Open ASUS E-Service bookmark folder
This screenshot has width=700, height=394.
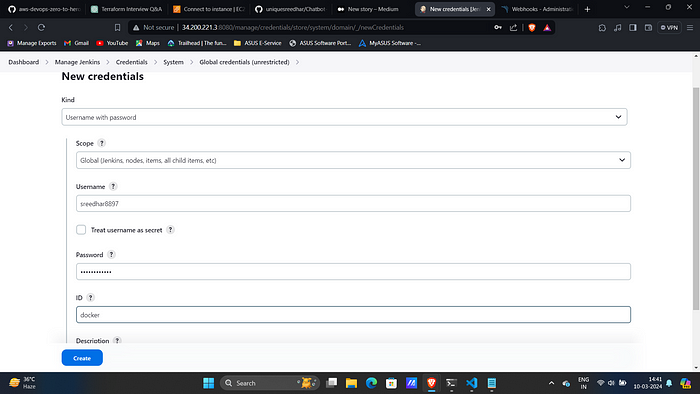tap(258, 43)
